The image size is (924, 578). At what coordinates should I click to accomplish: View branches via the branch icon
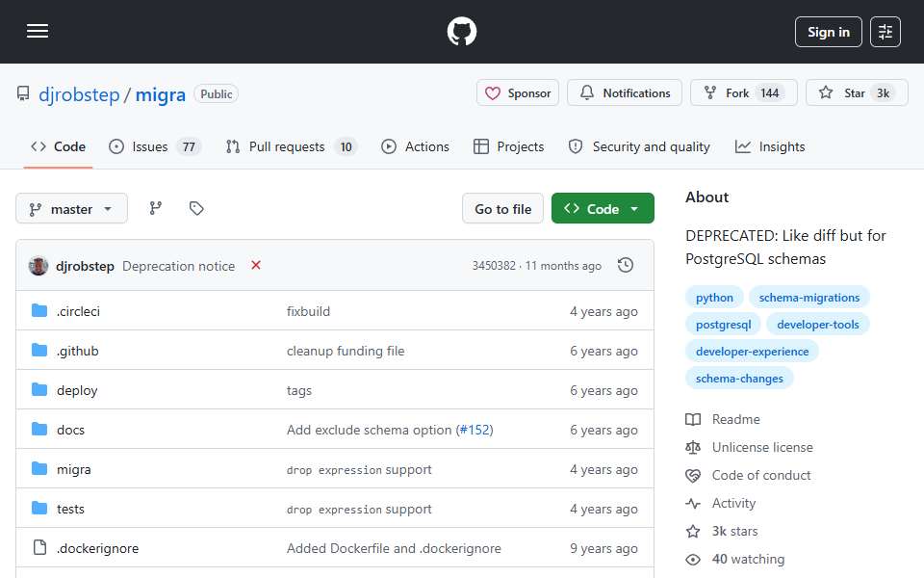coord(156,208)
